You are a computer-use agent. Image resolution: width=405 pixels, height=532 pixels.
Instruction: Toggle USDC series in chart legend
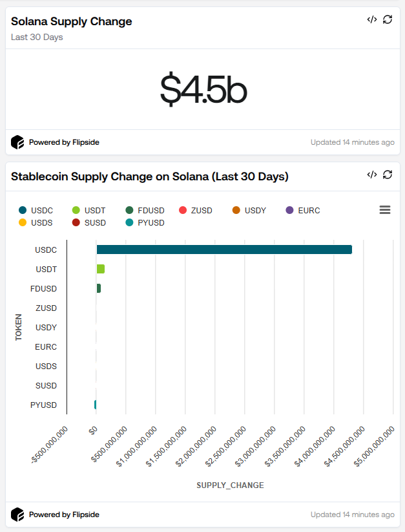click(x=37, y=211)
